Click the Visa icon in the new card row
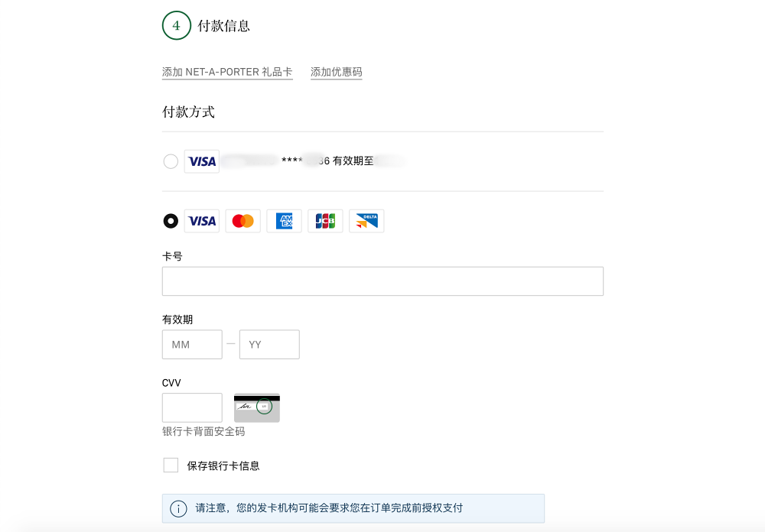 click(x=201, y=221)
